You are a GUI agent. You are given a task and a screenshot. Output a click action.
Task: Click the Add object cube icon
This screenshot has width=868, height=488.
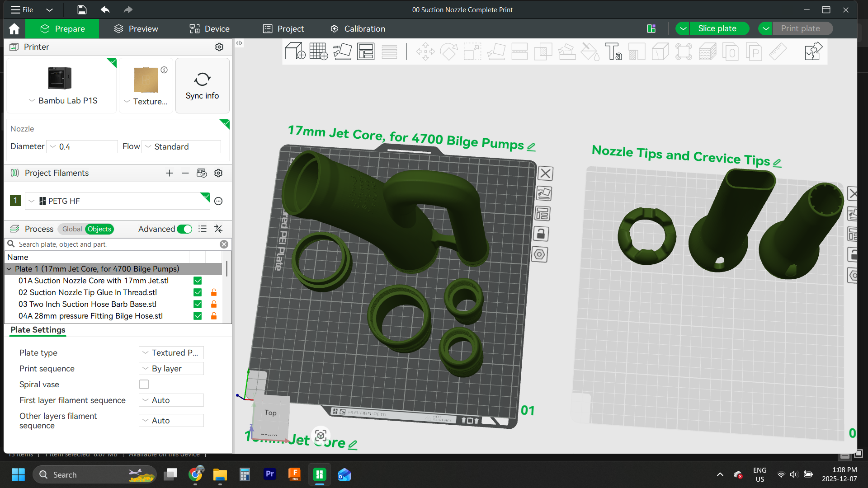[295, 52]
